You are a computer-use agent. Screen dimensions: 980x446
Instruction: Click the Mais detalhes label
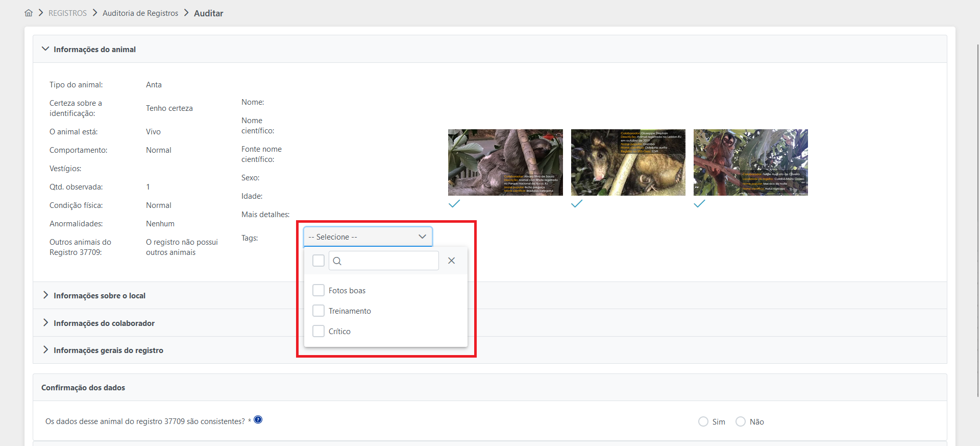pyautogui.click(x=265, y=215)
